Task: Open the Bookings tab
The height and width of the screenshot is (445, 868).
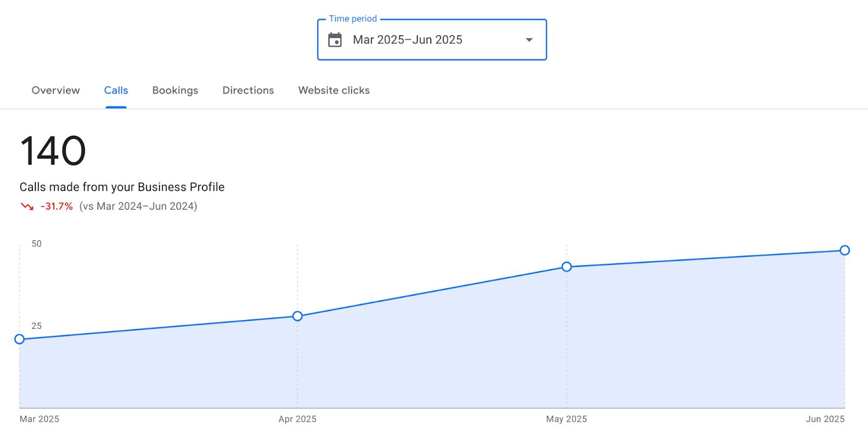Action: tap(175, 91)
